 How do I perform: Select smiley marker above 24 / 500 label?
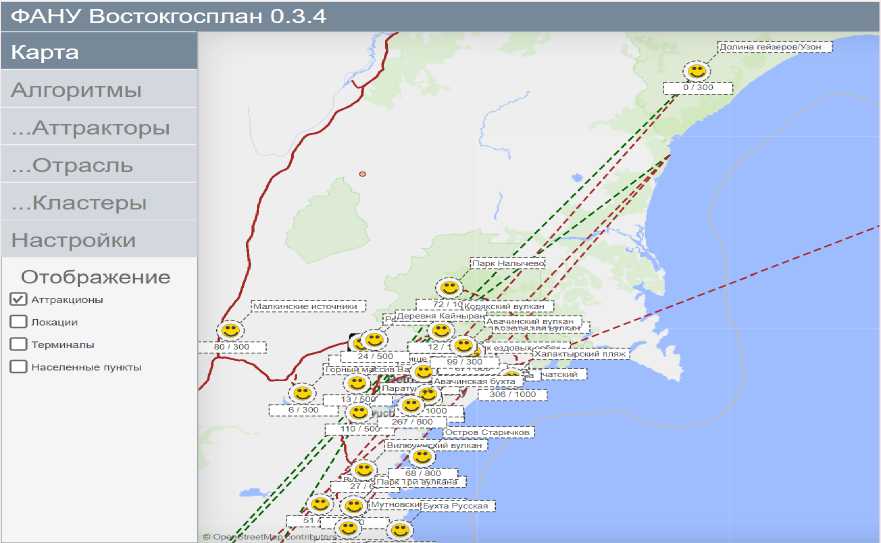374,340
